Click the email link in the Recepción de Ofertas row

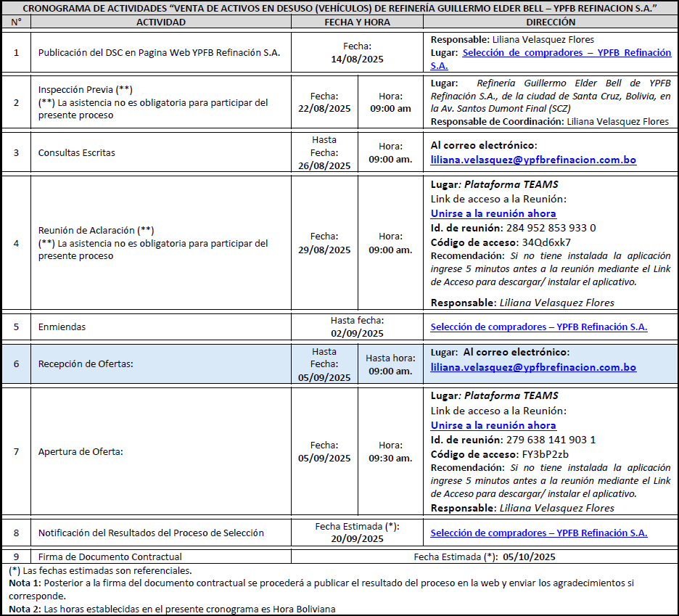click(533, 367)
